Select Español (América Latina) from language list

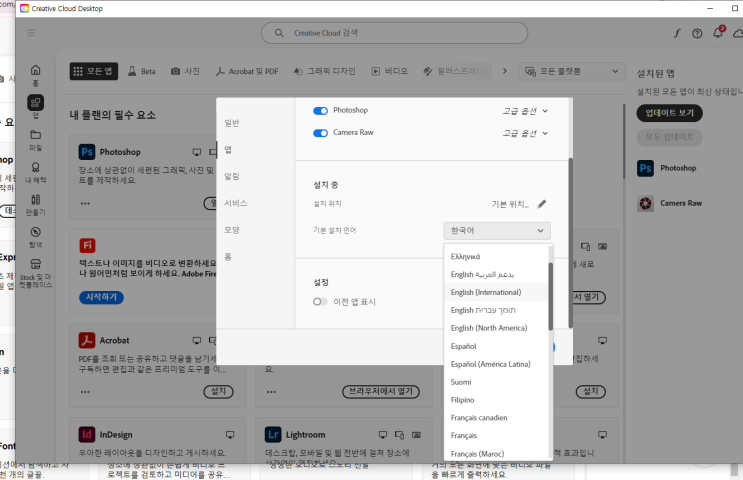point(496,364)
